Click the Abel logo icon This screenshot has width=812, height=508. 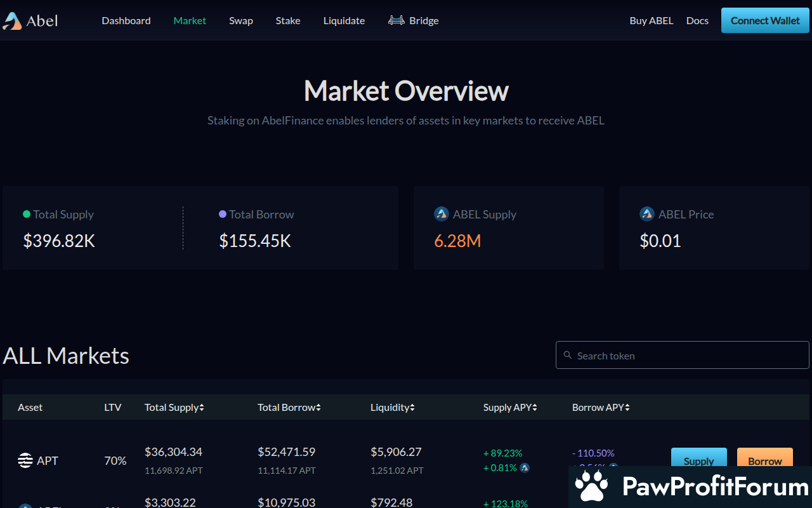12,21
